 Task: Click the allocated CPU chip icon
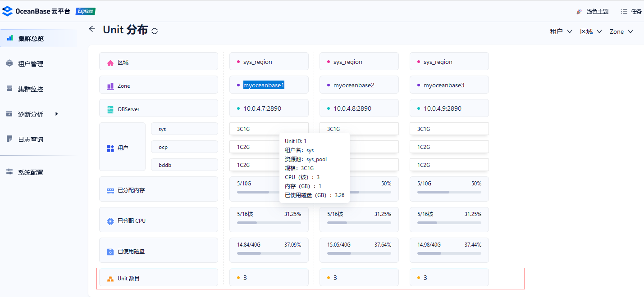click(110, 221)
